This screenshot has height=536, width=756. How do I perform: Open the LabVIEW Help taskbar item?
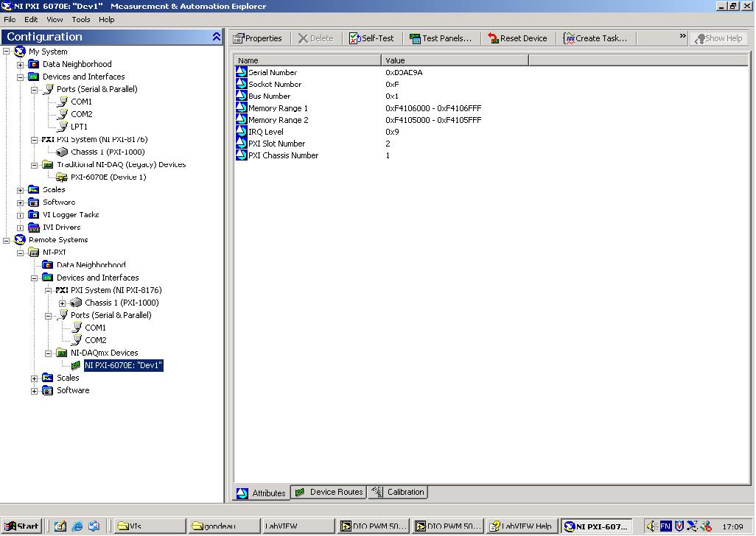tap(522, 526)
